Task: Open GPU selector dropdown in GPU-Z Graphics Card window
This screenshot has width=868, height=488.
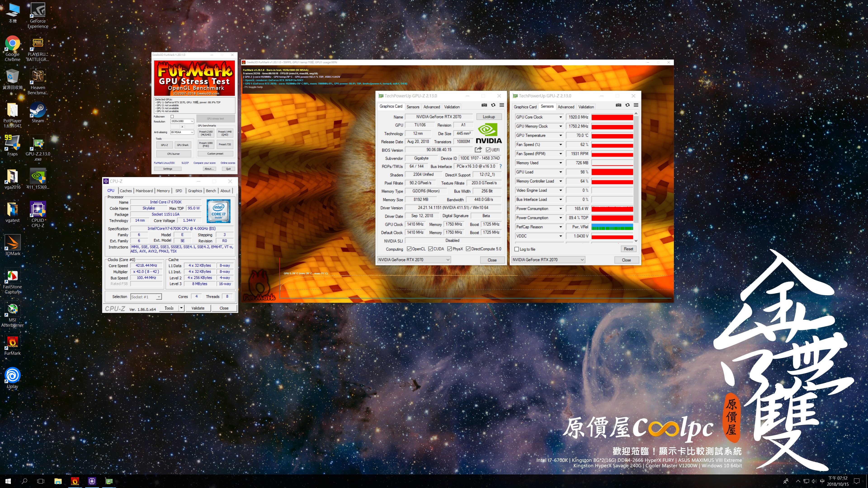Action: 414,260
